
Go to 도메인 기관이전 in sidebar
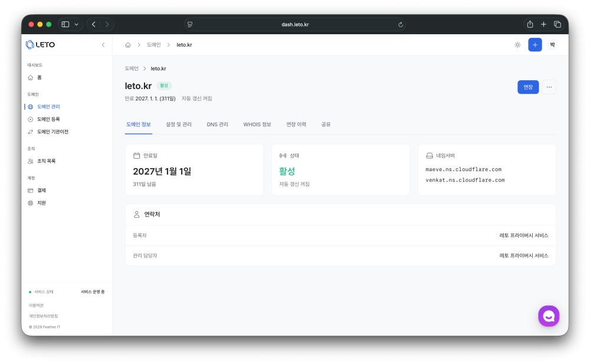[53, 132]
